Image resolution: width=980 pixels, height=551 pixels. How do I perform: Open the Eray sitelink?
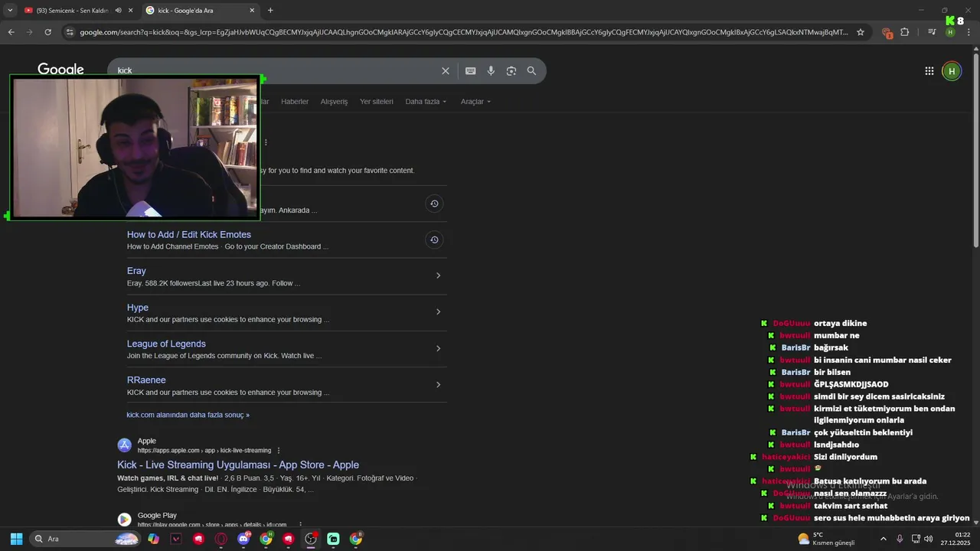coord(136,271)
